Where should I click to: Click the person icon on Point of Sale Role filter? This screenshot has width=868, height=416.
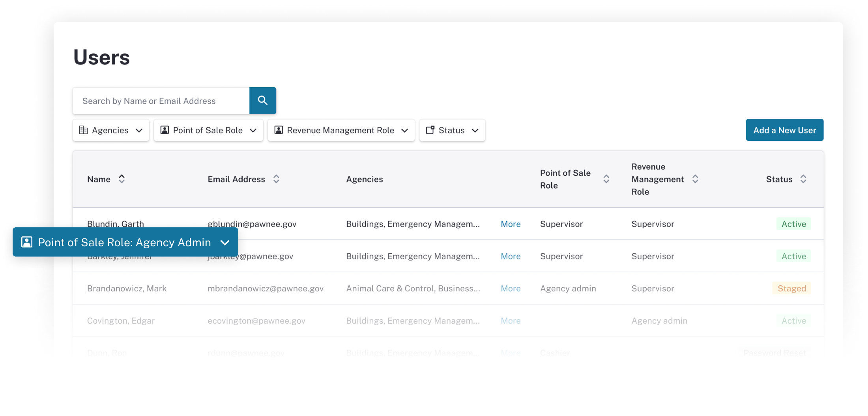[x=165, y=130]
